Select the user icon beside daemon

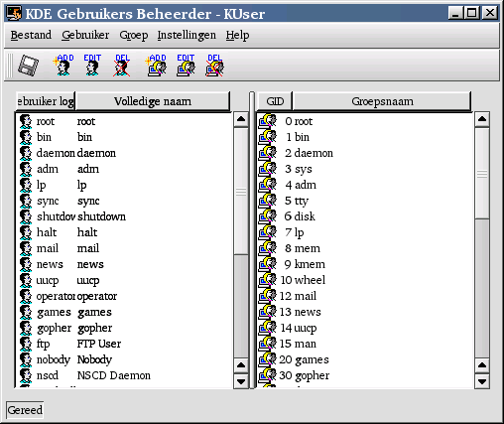pos(26,153)
